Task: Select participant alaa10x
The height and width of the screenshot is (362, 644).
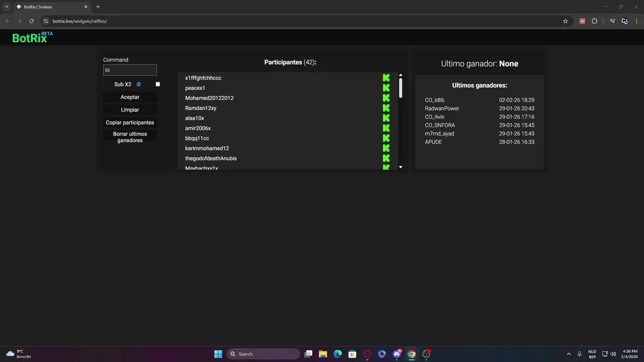Action: point(195,118)
